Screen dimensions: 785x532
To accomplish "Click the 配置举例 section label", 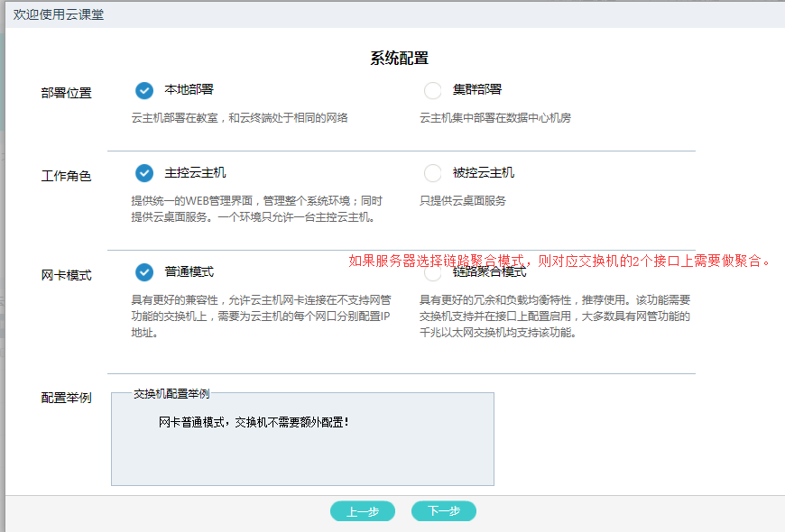I will click(66, 398).
